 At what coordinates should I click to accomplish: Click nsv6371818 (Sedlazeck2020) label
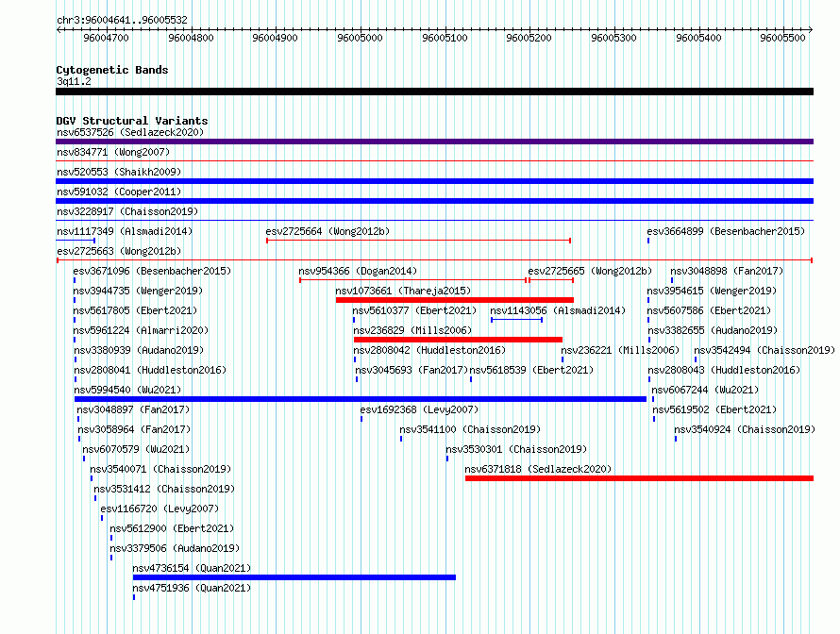tap(538, 469)
